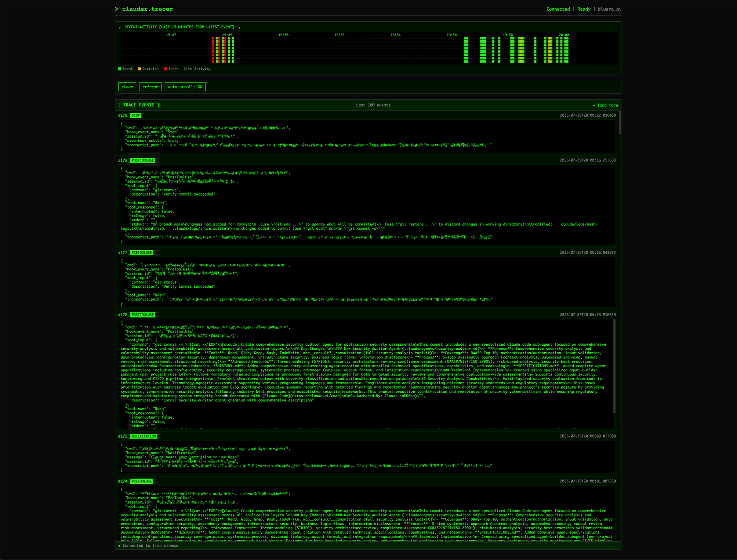Click the 20:00 timeline marker label

(564, 35)
